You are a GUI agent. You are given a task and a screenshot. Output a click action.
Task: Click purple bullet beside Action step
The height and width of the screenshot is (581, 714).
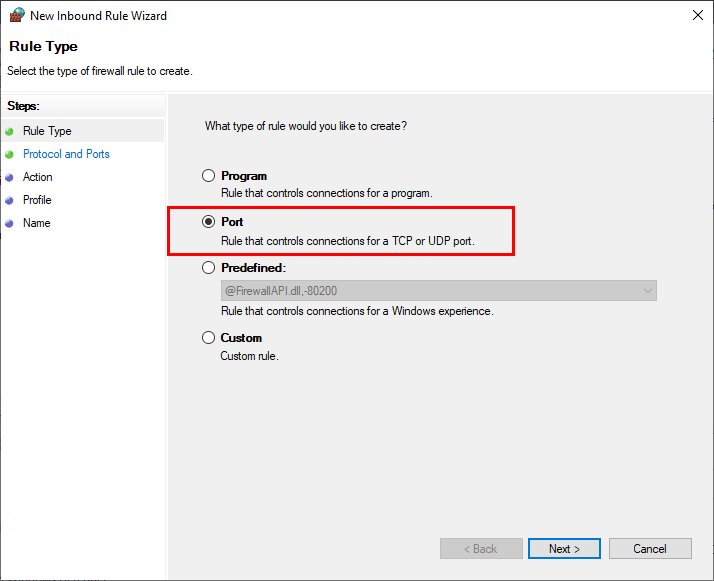coord(10,178)
